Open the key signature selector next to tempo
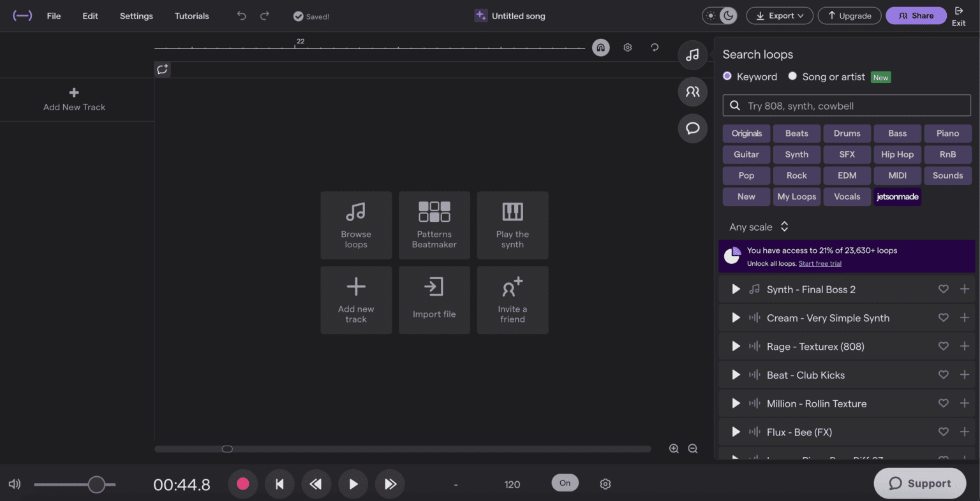 [x=456, y=484]
